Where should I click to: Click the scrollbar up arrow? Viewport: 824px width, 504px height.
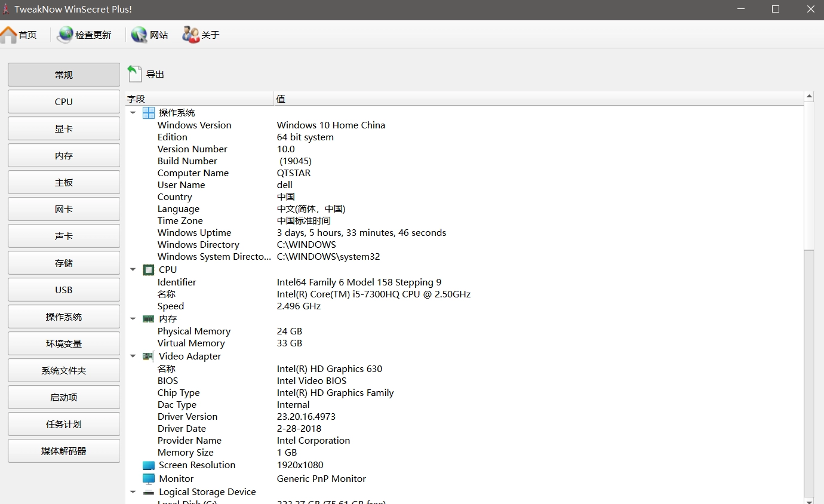(809, 96)
